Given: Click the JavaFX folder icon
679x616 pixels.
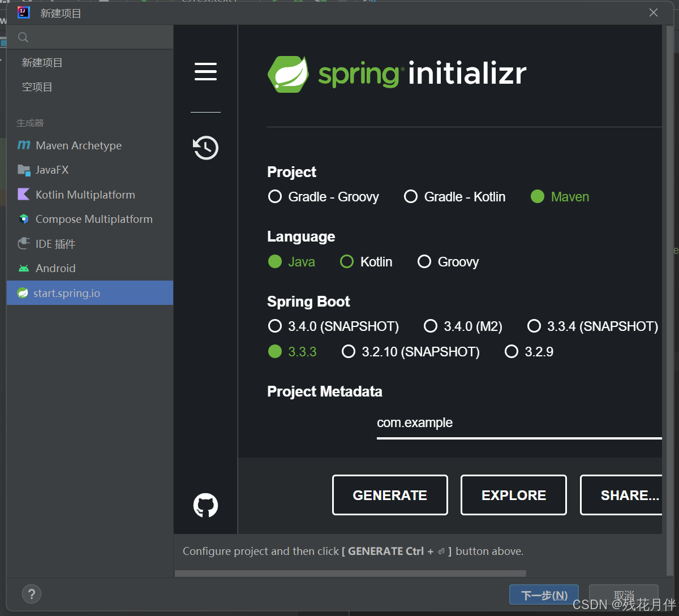Looking at the screenshot, I should coord(24,170).
